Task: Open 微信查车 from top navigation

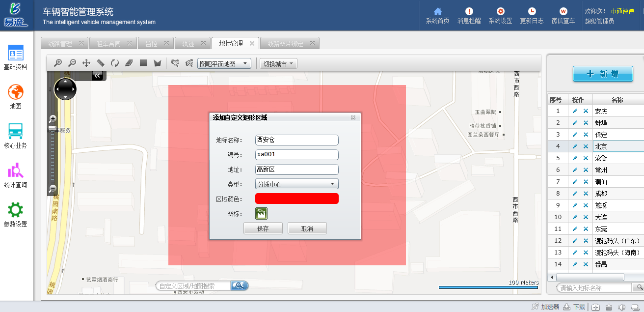Action: [563, 16]
